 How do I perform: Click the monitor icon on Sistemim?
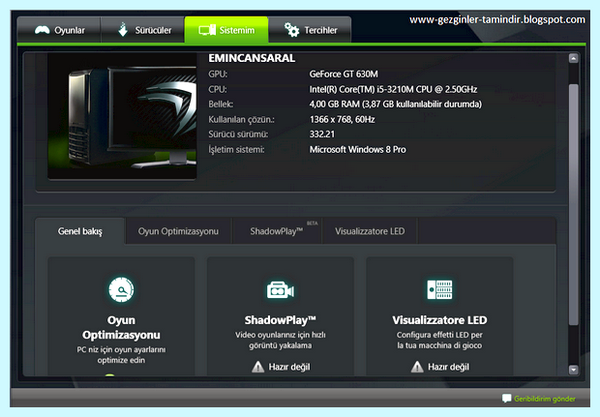(x=207, y=30)
